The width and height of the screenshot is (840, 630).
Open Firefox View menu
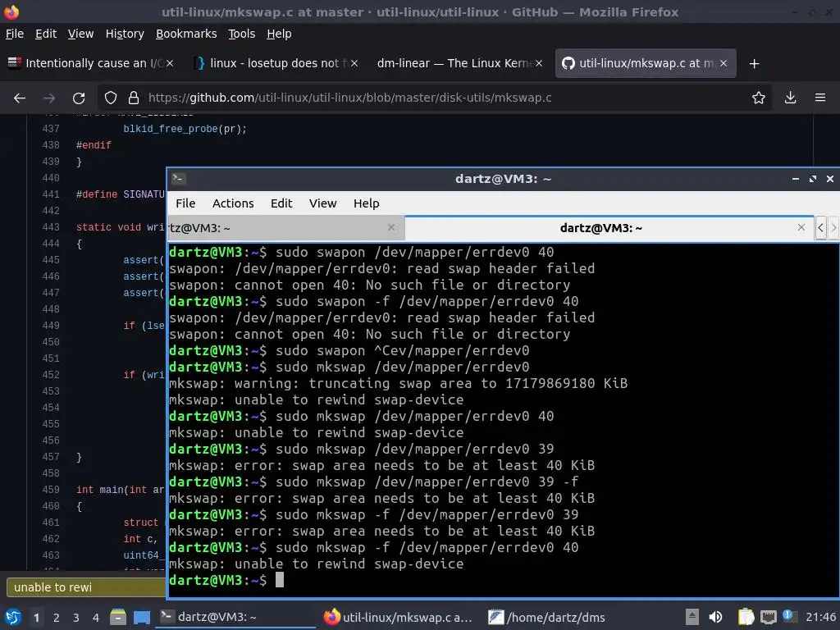tap(80, 34)
